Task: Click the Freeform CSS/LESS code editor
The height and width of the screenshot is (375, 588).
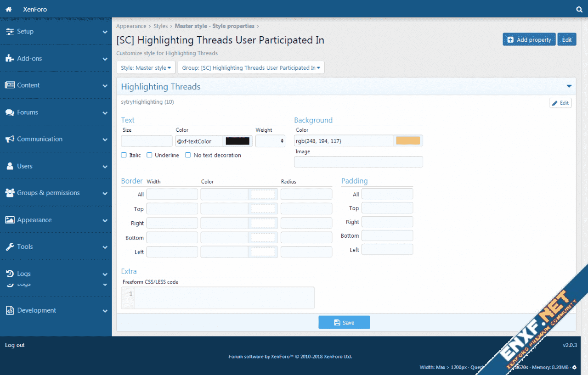Action: 224,297
